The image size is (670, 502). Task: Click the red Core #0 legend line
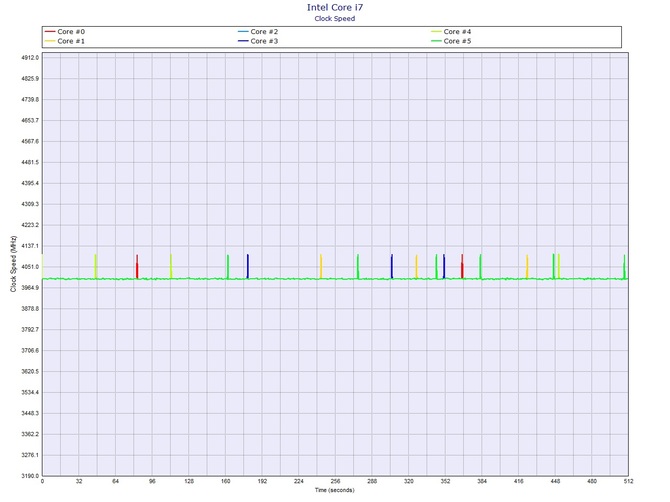(x=50, y=32)
